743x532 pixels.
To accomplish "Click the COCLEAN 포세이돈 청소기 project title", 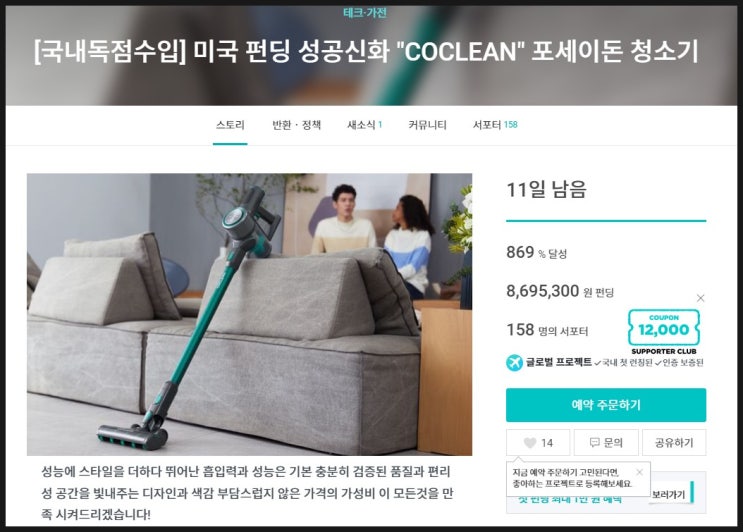I will [x=366, y=51].
